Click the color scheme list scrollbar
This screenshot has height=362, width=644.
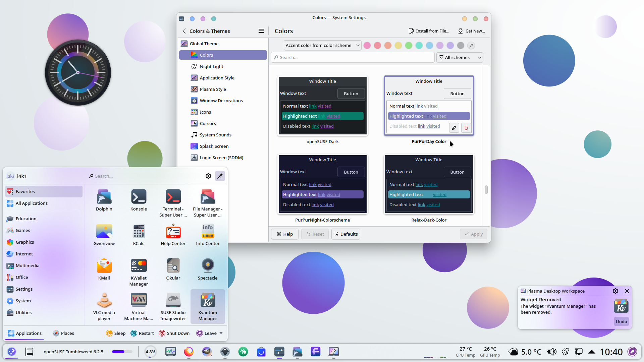tap(486, 190)
